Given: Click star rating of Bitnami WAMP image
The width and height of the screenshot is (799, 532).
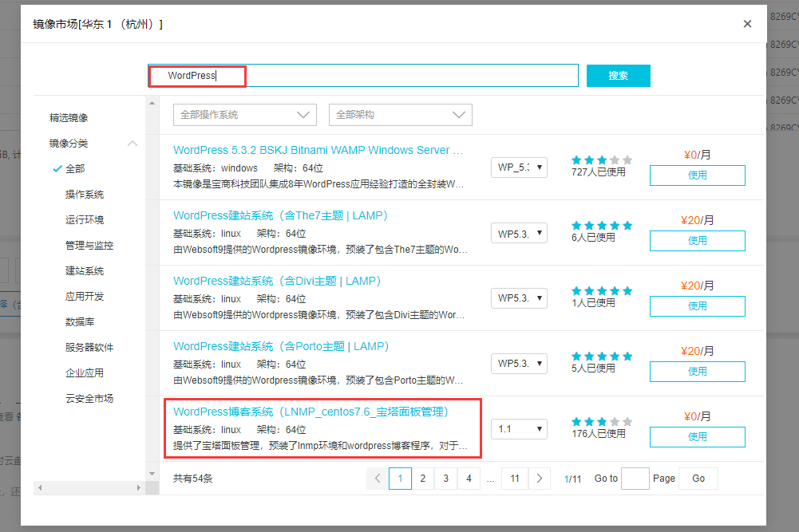Looking at the screenshot, I should (602, 160).
